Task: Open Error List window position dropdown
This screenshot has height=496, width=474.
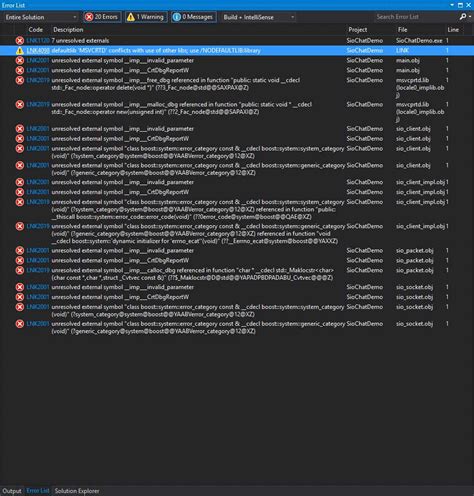Action: coord(452,5)
